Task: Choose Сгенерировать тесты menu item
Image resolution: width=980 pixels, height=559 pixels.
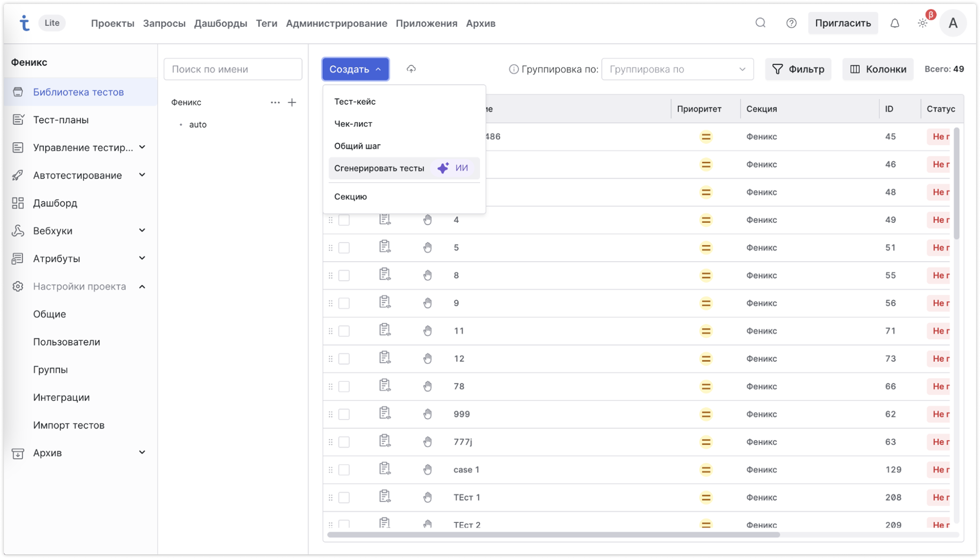Action: click(404, 168)
